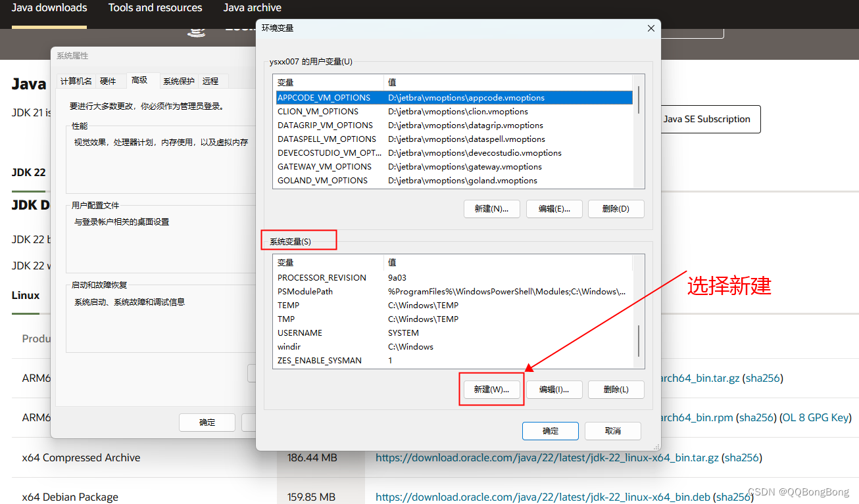Screen dimensions: 859x504
Task: Select the Linux platform tab on webpage
Action: [26, 295]
